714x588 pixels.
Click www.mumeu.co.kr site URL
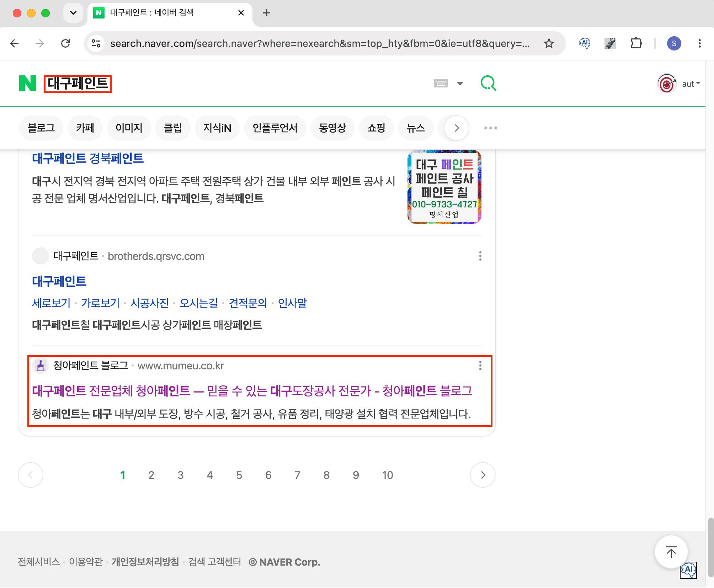pos(181,365)
